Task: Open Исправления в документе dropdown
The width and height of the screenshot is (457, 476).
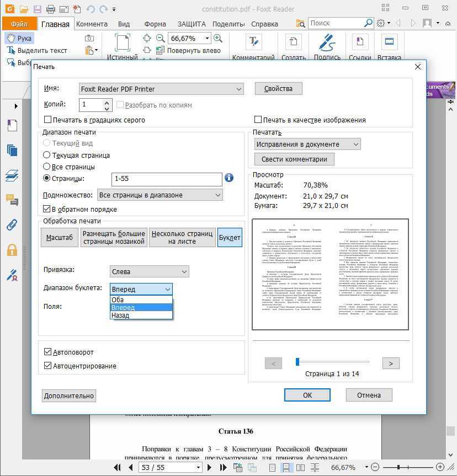Action: click(307, 144)
